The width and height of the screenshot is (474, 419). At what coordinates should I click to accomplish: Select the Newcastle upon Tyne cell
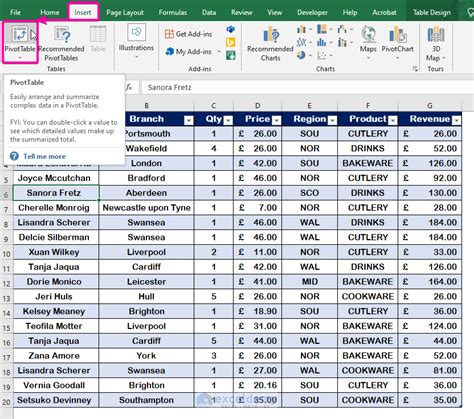tap(146, 208)
